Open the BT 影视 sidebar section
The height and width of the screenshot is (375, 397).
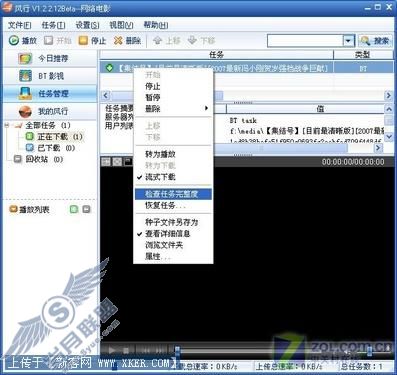pyautogui.click(x=51, y=76)
